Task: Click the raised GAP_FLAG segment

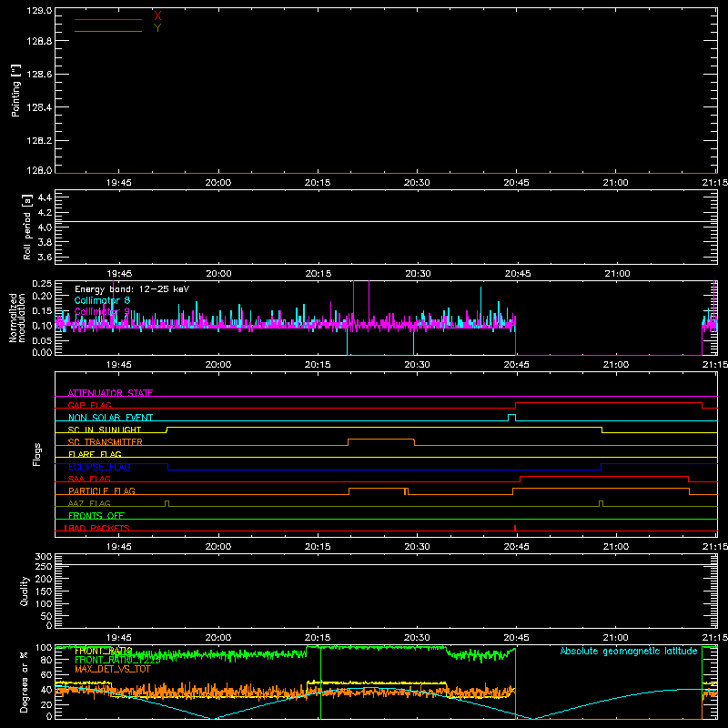Action: point(609,402)
